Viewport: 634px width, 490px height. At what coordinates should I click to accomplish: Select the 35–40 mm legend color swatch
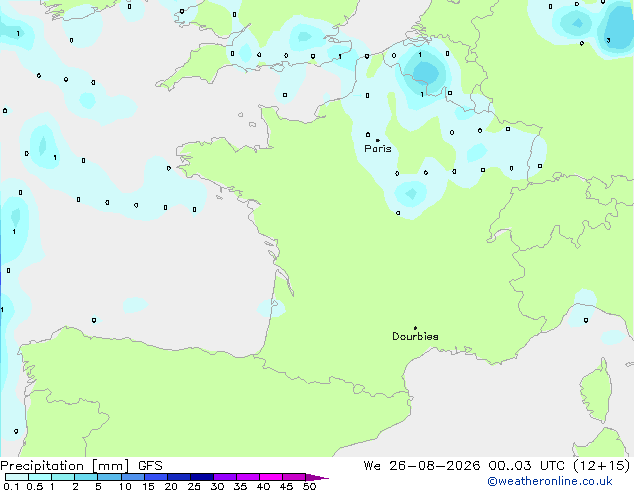(x=247, y=477)
